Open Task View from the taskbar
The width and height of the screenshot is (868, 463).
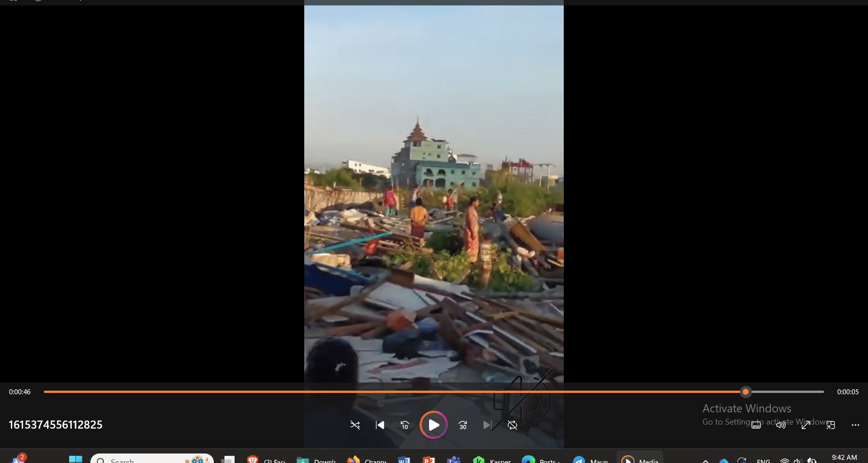[x=228, y=460]
